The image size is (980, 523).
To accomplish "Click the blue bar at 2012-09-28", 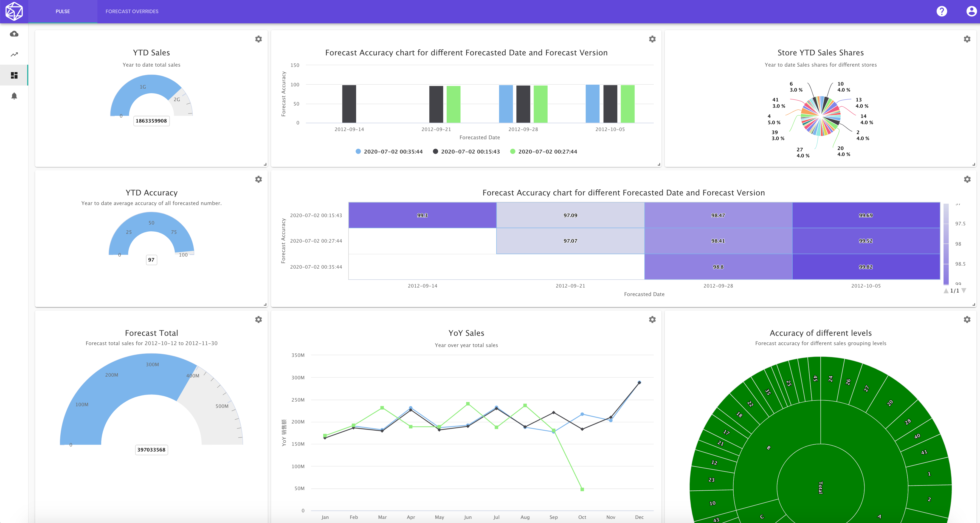I will (x=506, y=104).
